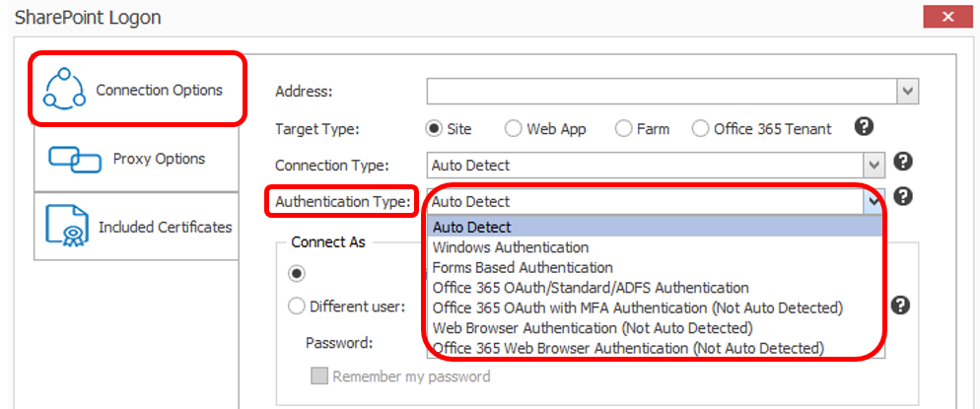This screenshot has height=409, width=980.
Task: Click the Included Certificates icon
Action: [68, 227]
